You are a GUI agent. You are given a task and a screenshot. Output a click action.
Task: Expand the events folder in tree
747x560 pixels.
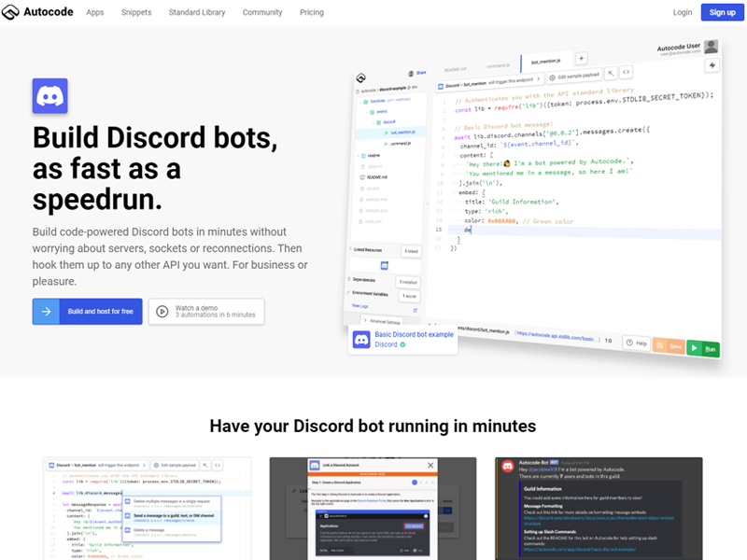click(378, 111)
